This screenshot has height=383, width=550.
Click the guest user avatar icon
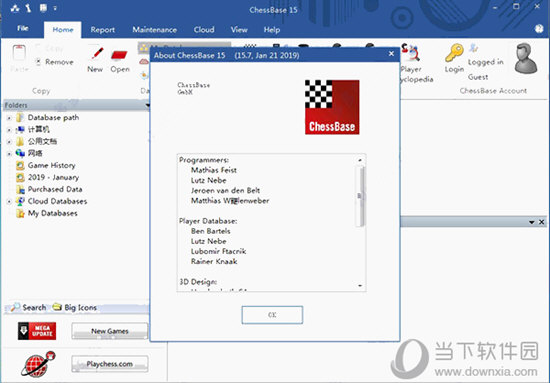click(525, 58)
